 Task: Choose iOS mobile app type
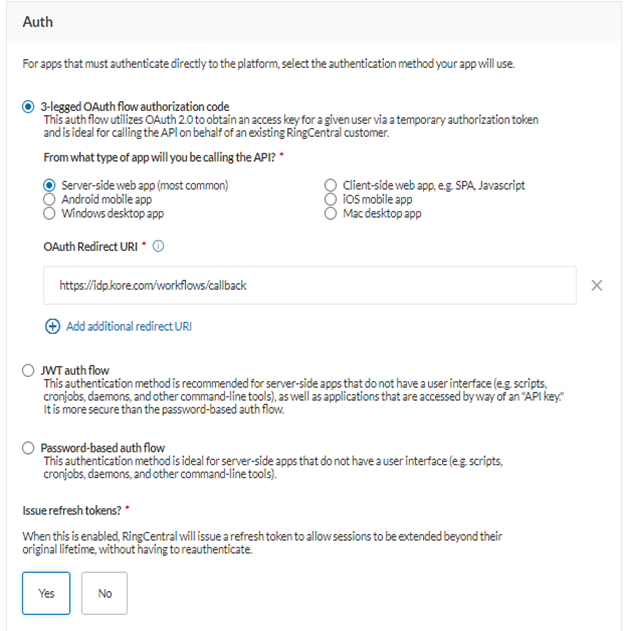[x=331, y=199]
